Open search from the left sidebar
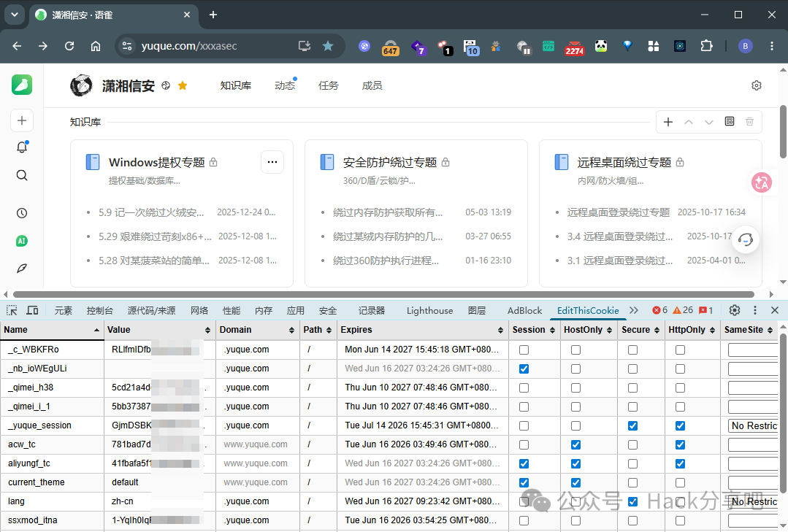The image size is (788, 532). point(22,175)
